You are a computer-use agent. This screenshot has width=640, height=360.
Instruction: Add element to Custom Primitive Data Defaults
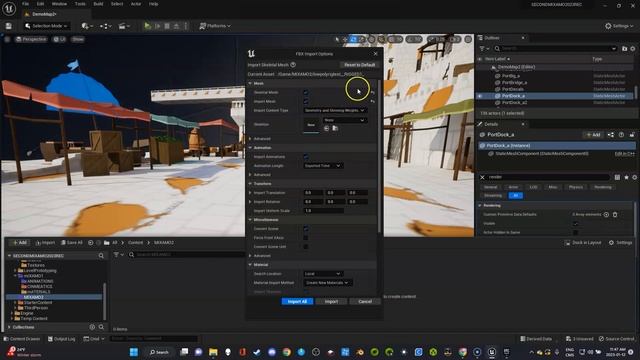[606, 214]
